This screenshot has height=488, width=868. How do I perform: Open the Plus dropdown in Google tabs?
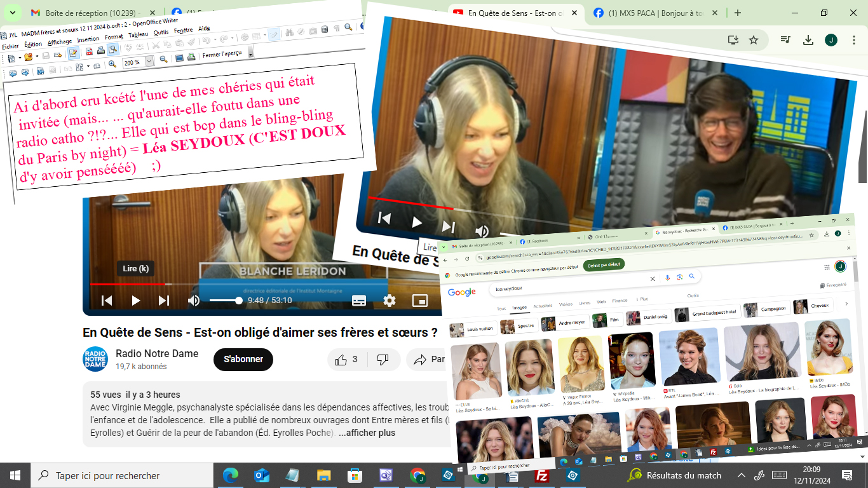[x=642, y=299]
